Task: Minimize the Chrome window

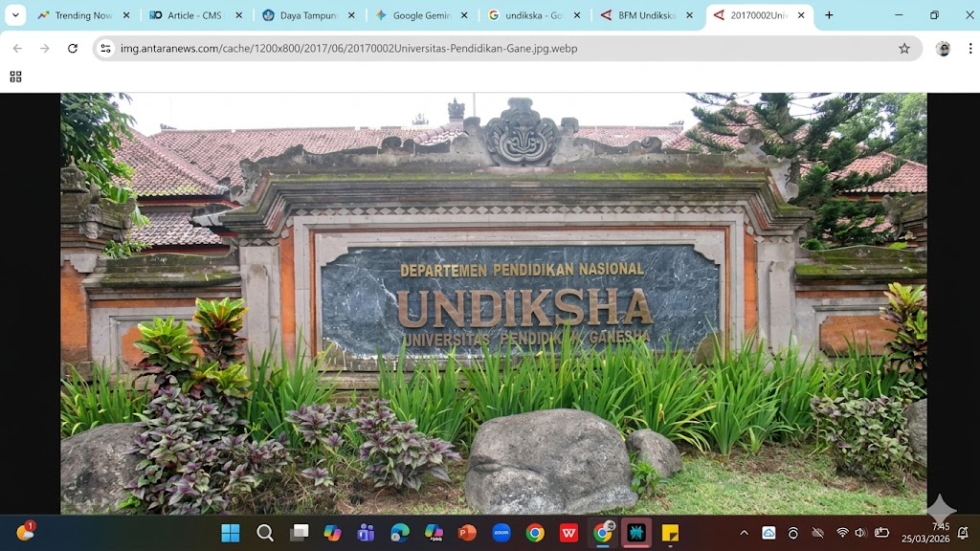Action: pyautogui.click(x=899, y=15)
